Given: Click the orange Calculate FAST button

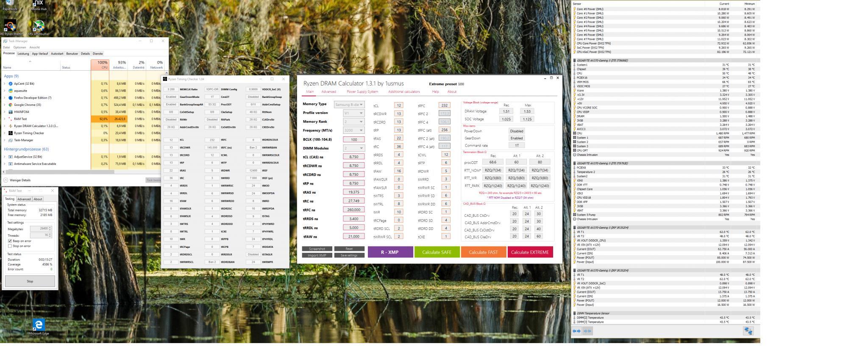Looking at the screenshot, I should point(483,252).
